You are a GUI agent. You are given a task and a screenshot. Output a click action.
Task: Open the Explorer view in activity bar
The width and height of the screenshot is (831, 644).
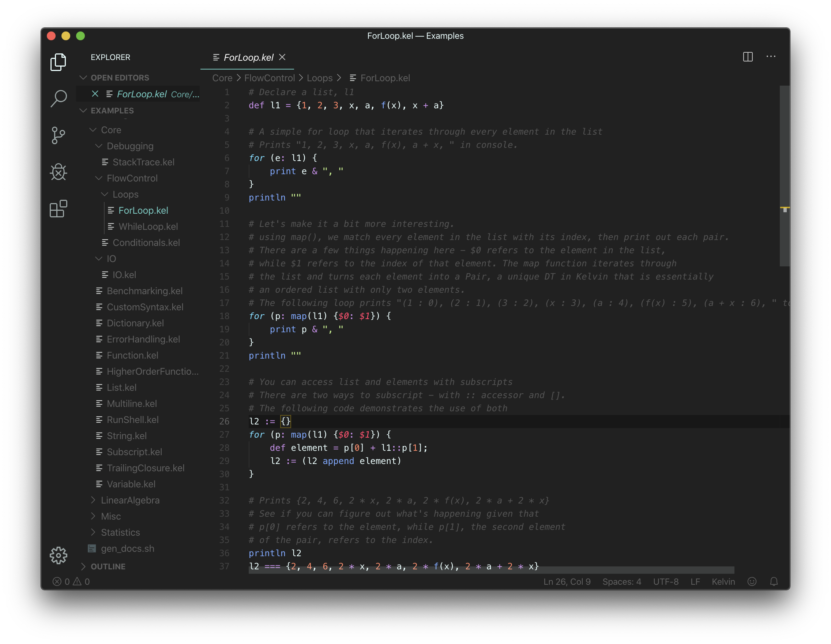(x=58, y=62)
